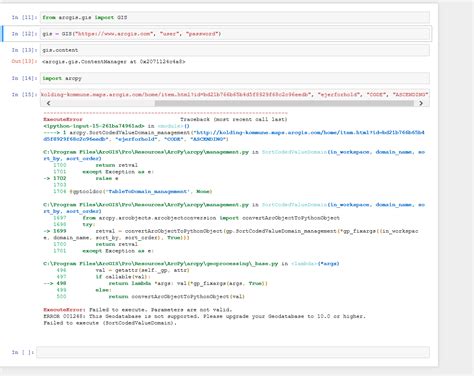Click the '_base.py' geoprocessing file path line
Screen dimensions: 474x376
[191, 264]
